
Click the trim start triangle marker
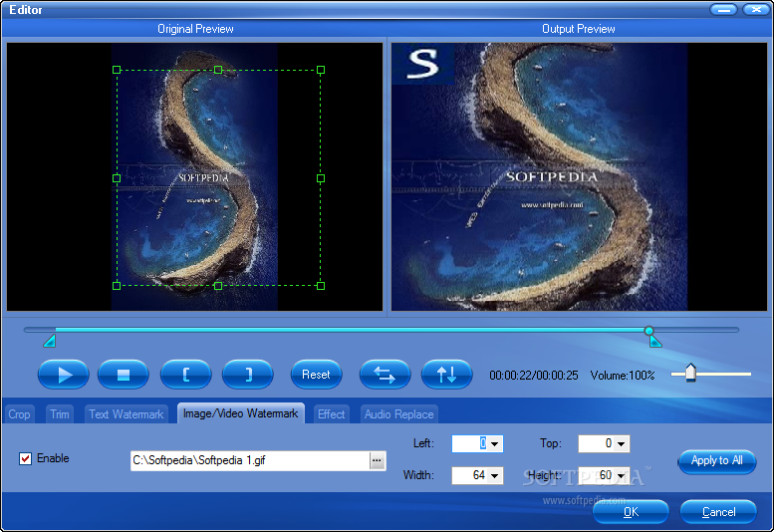click(x=50, y=341)
